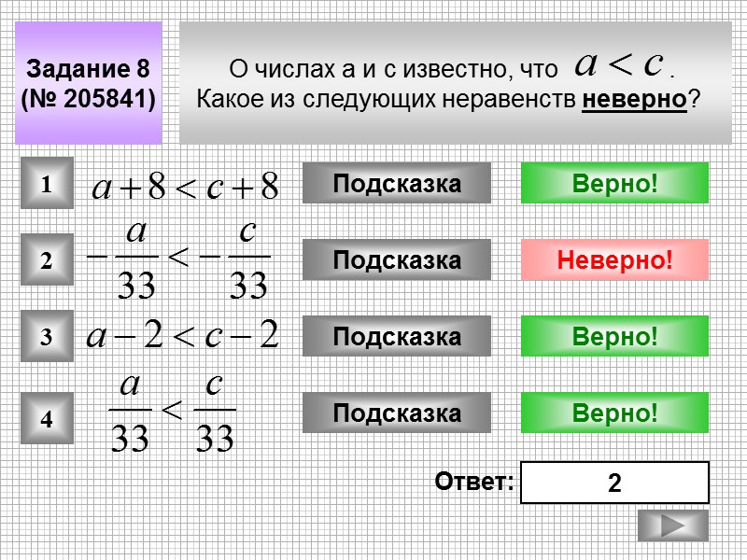Click the purple 'Задание 8 (№ 205841)' header
Viewport: 747px width, 560px height.
tap(89, 82)
